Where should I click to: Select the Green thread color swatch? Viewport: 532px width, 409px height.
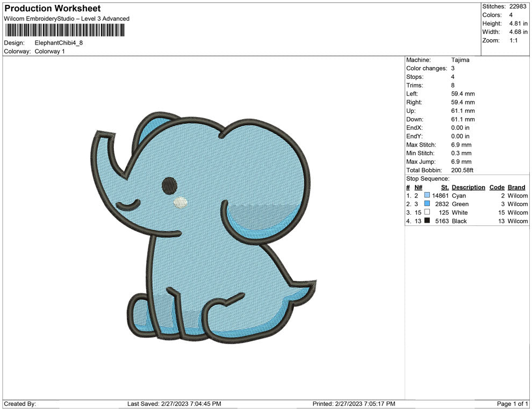[427, 204]
